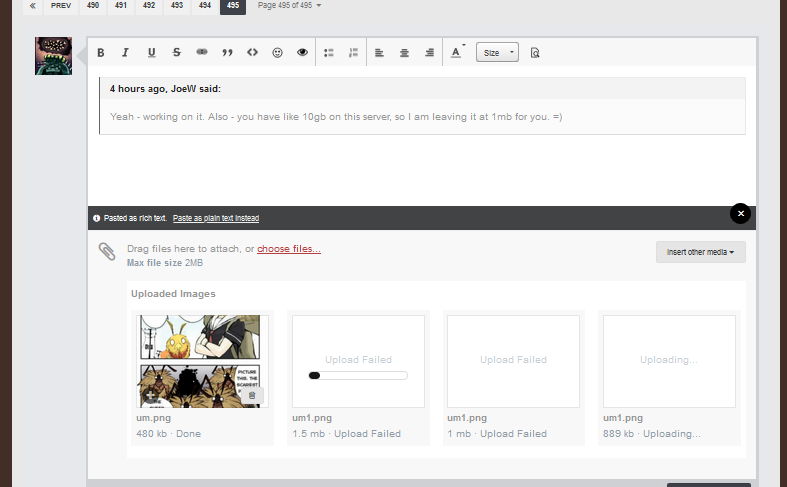Click choose files link to attach
Image resolution: width=787 pixels, height=487 pixels.
[x=288, y=249]
